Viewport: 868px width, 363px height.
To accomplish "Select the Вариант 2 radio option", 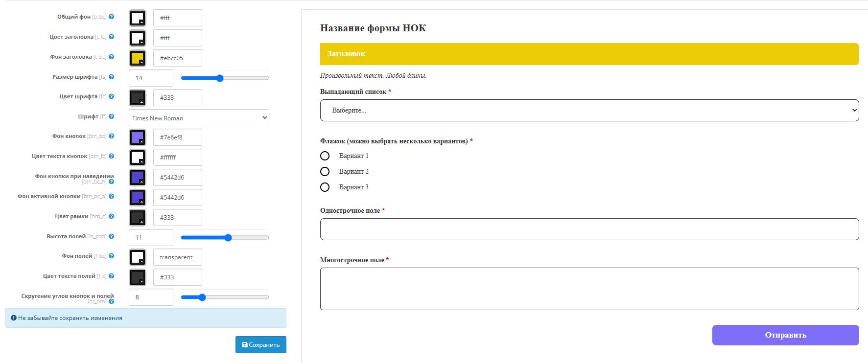I will [325, 171].
